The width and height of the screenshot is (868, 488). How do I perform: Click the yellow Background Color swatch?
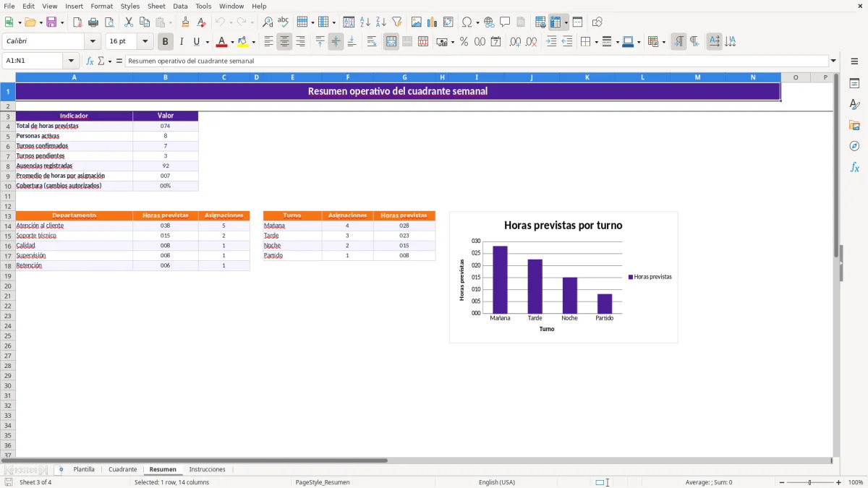pos(242,42)
